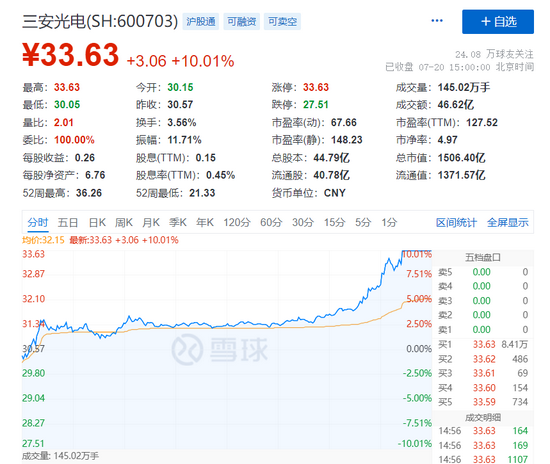Switch to the 年K chart tab
The width and height of the screenshot is (550, 464).
click(205, 222)
